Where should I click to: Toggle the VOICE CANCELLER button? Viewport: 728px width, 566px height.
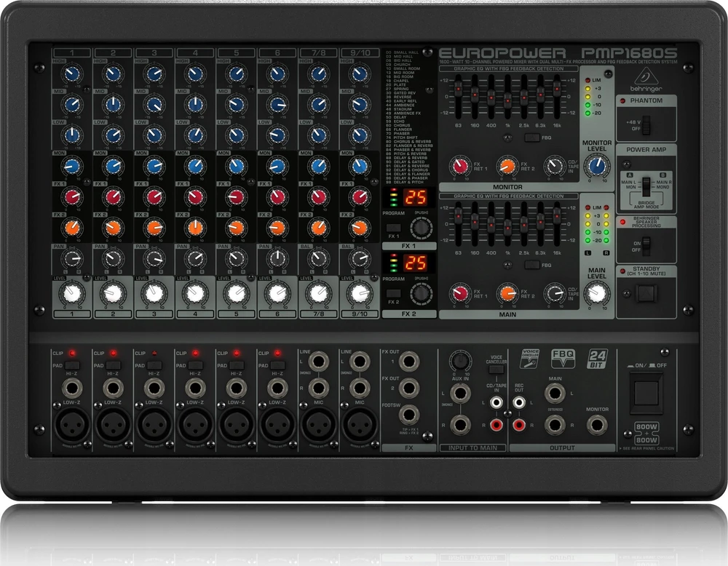[496, 370]
